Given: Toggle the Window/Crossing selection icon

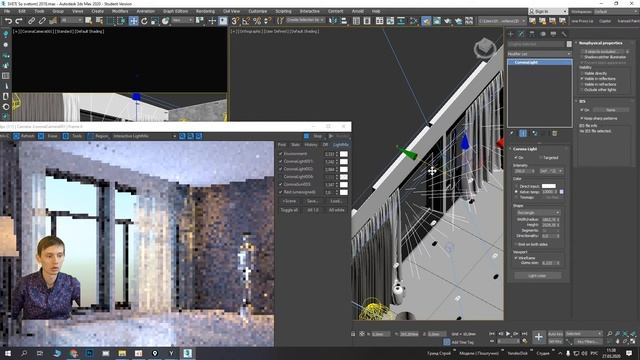Looking at the screenshot, I should (x=122, y=21).
